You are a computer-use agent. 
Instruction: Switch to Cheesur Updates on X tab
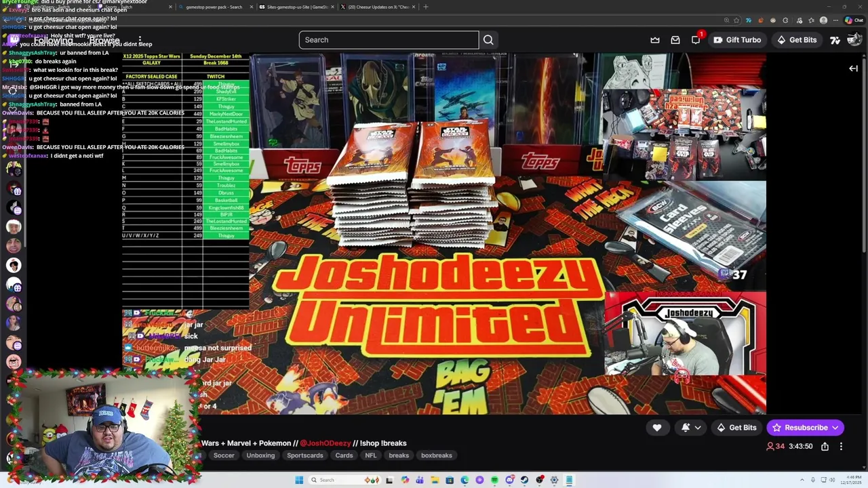(x=378, y=7)
